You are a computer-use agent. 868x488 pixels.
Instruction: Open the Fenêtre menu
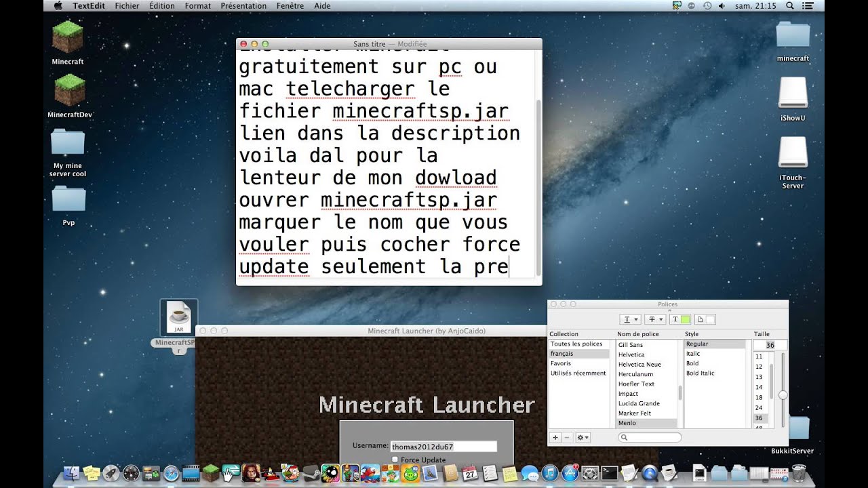290,5
